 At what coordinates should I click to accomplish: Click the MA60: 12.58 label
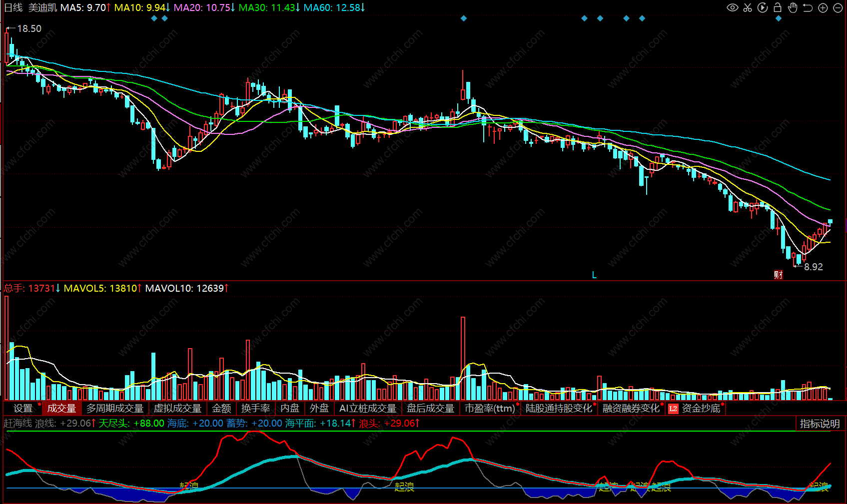click(x=335, y=7)
